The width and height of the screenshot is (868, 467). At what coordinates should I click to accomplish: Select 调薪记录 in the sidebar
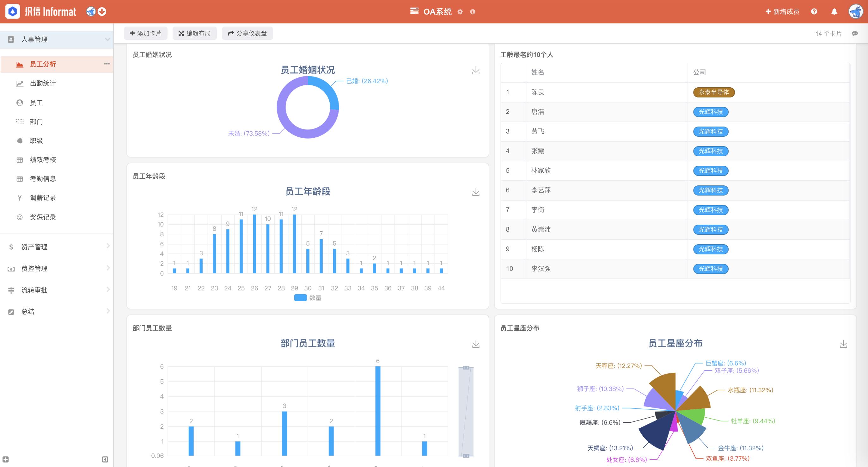pos(43,198)
